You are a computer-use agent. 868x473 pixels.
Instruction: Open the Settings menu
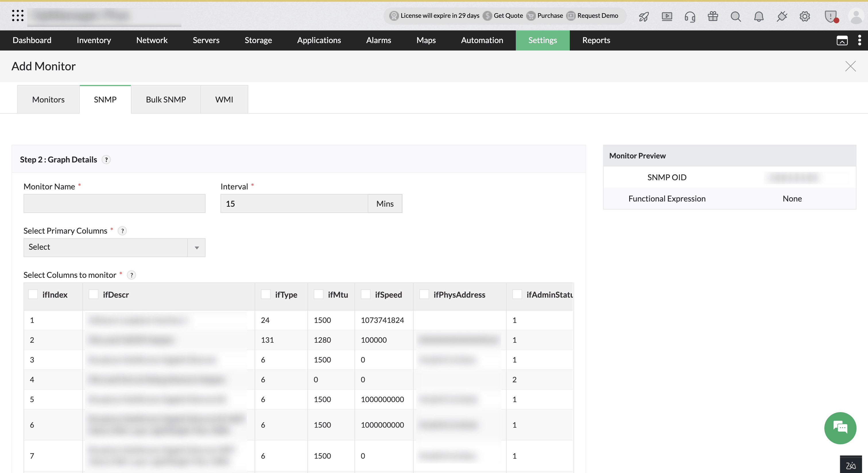(542, 40)
